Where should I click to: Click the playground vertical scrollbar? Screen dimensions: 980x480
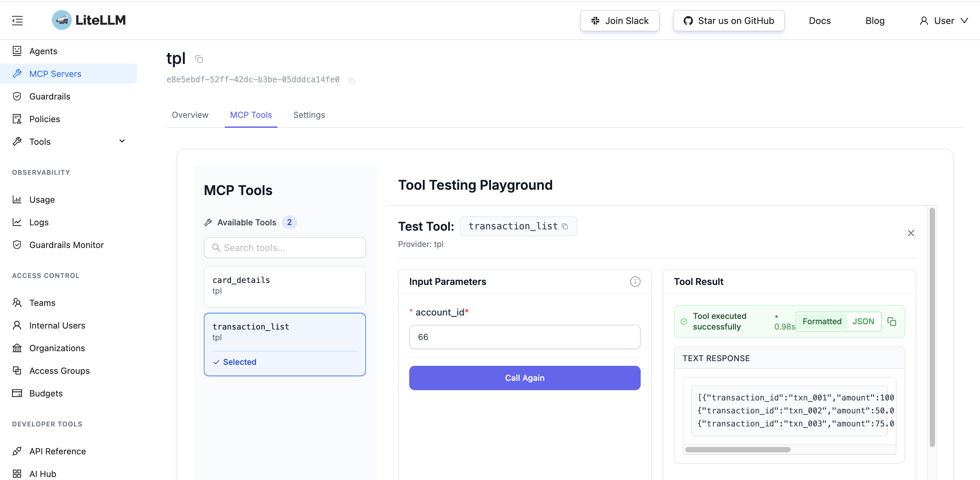pyautogui.click(x=932, y=327)
